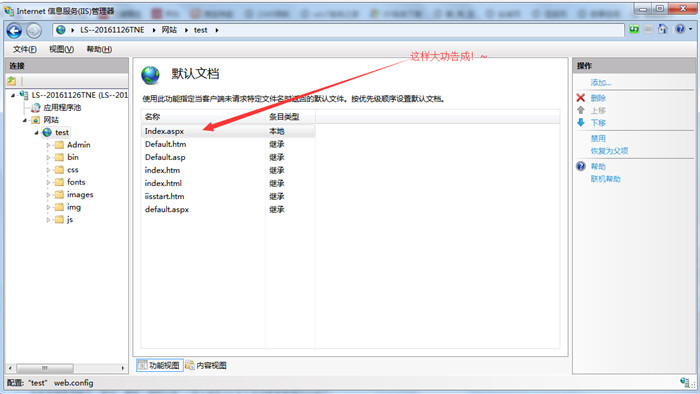Click the Connections pane horizontal scrollbar

67,369
